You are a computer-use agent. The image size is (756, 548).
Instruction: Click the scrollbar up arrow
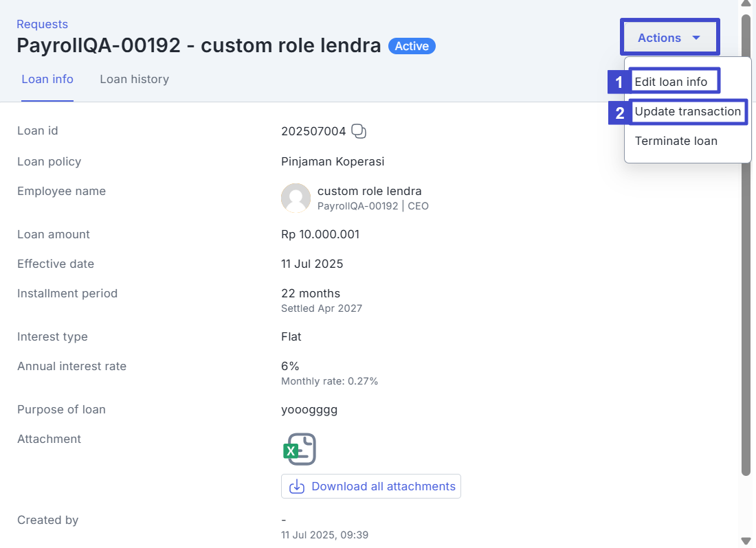(x=746, y=4)
